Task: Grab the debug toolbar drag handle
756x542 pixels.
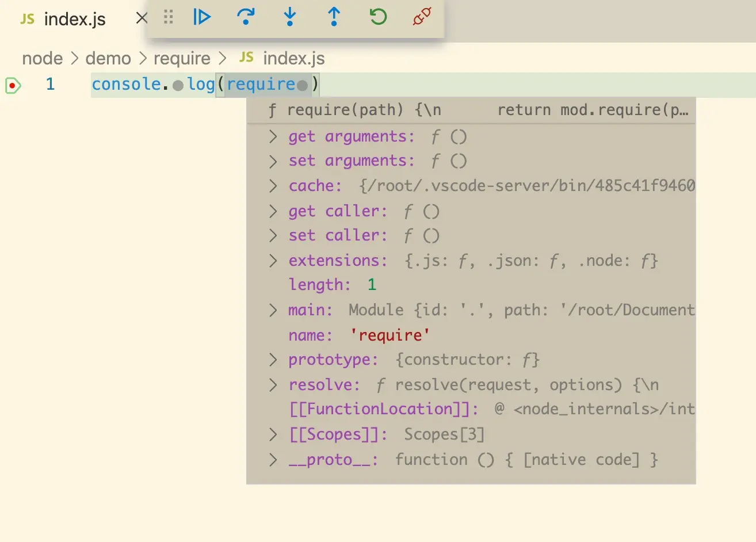Action: pos(168,17)
